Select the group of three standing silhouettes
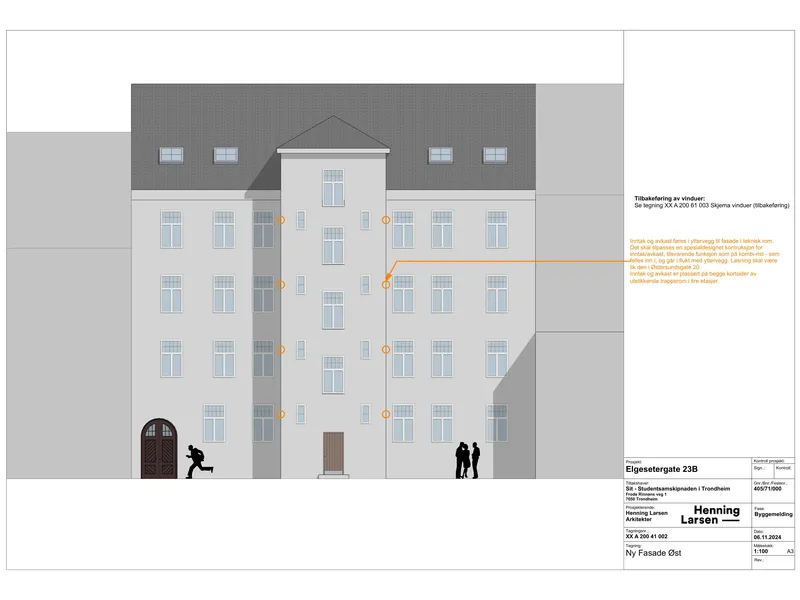The height and width of the screenshot is (600, 800). 467,460
